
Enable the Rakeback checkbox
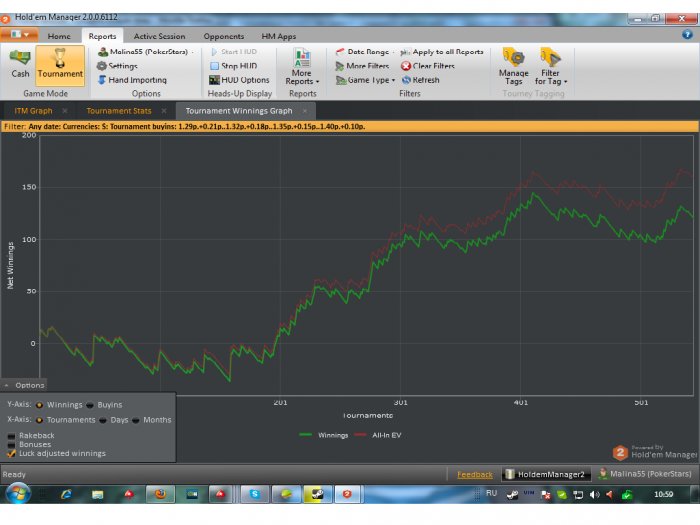pos(11,436)
